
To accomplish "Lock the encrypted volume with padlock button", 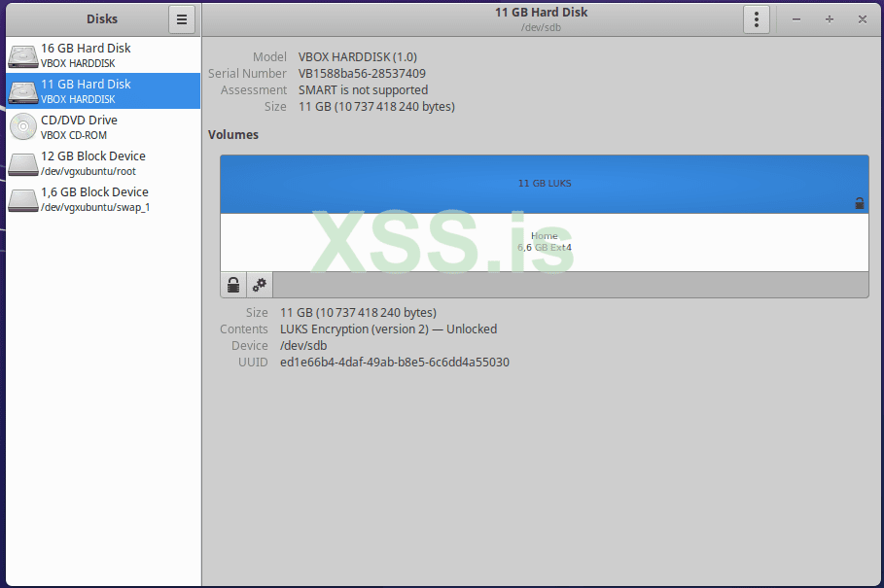I will pos(233,285).
